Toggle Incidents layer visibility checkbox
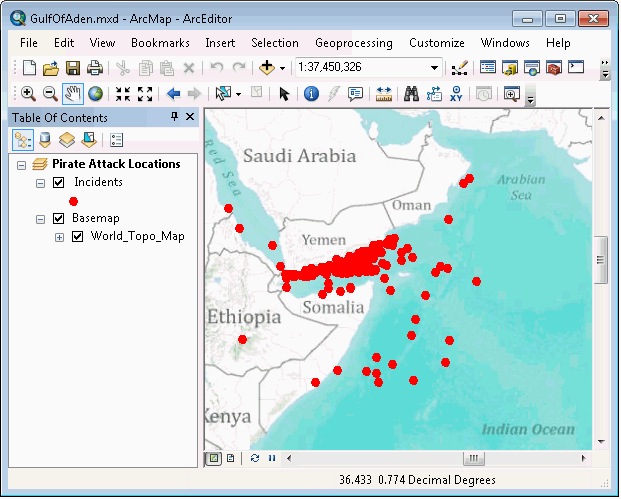Screen dimensions: 621x499 tap(59, 183)
